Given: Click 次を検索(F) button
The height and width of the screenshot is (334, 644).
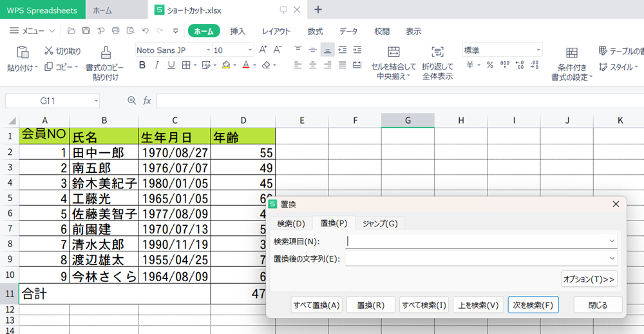Looking at the screenshot, I should [533, 305].
